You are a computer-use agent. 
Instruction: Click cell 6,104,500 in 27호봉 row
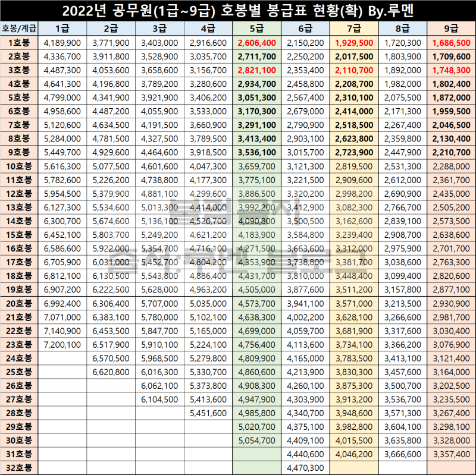[x=159, y=399]
